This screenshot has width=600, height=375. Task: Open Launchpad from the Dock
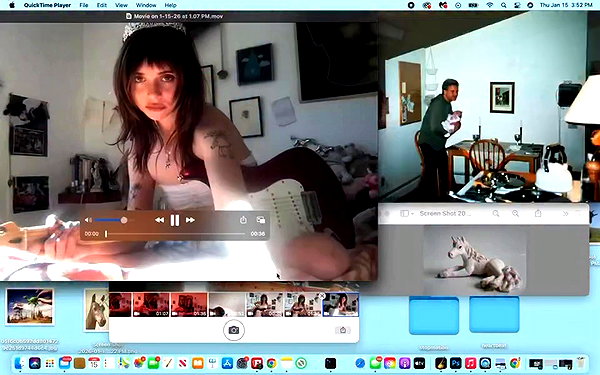tap(50, 363)
